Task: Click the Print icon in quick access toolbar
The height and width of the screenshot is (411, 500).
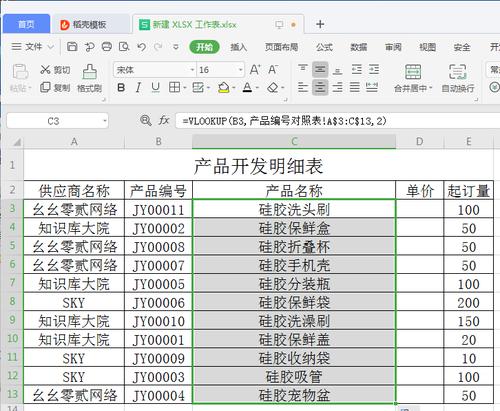Action: click(106, 47)
